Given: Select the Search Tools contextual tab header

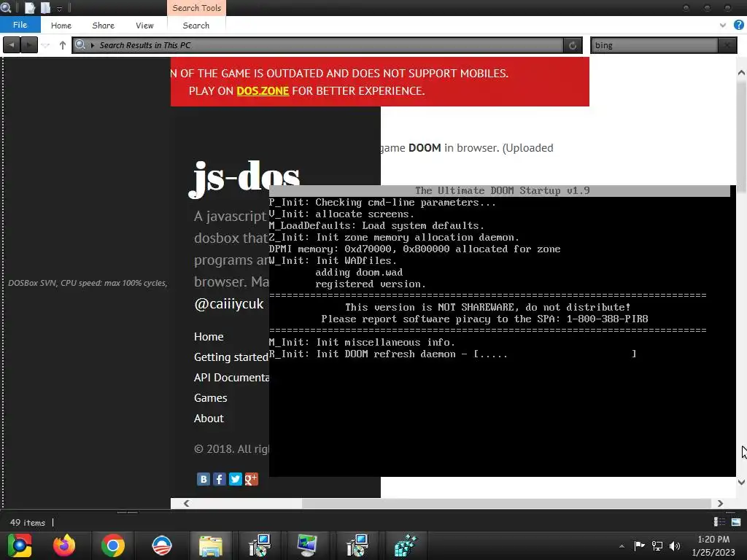Looking at the screenshot, I should [197, 8].
